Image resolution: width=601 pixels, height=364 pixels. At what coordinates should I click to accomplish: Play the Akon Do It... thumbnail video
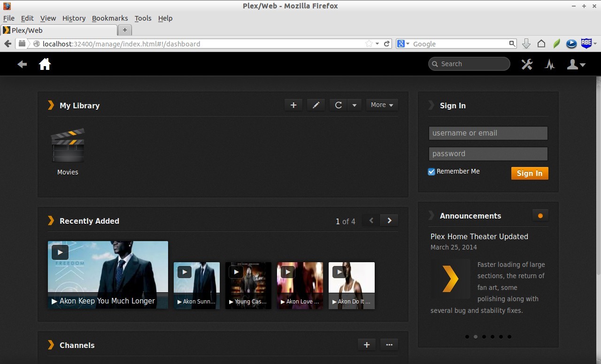[x=339, y=272]
